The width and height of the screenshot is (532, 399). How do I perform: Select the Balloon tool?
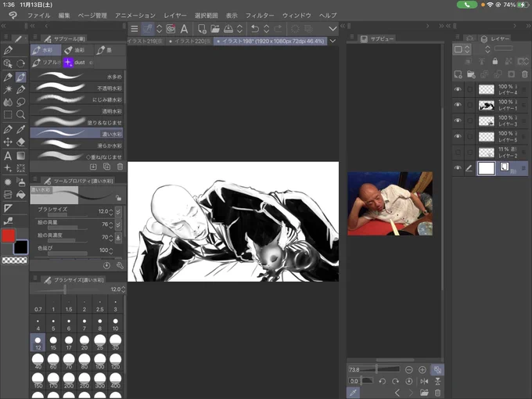(20, 102)
